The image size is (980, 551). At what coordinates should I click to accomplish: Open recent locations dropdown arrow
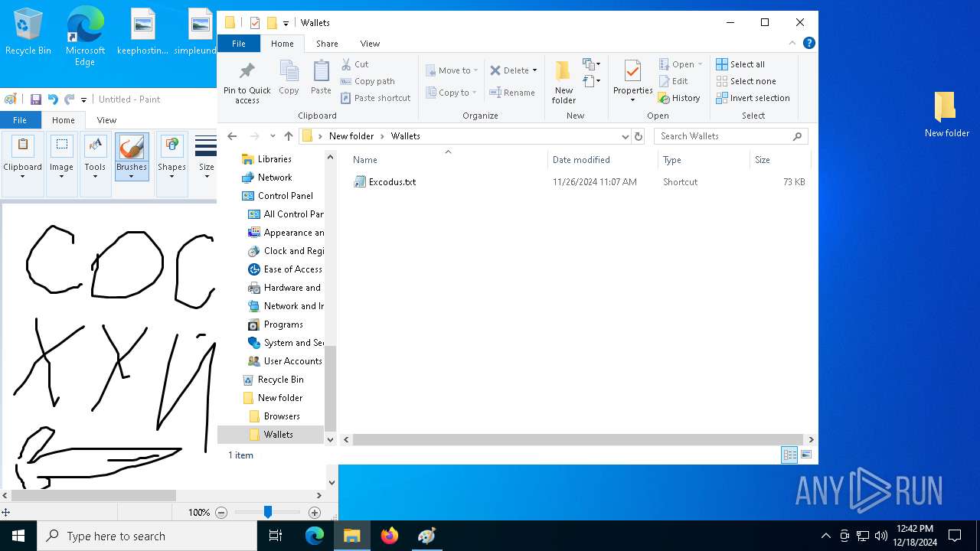(273, 136)
